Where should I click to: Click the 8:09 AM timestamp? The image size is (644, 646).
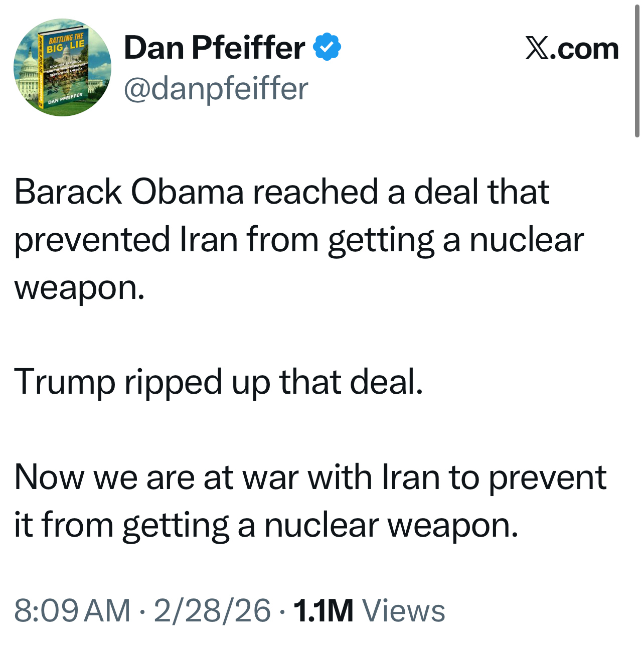tap(72, 610)
